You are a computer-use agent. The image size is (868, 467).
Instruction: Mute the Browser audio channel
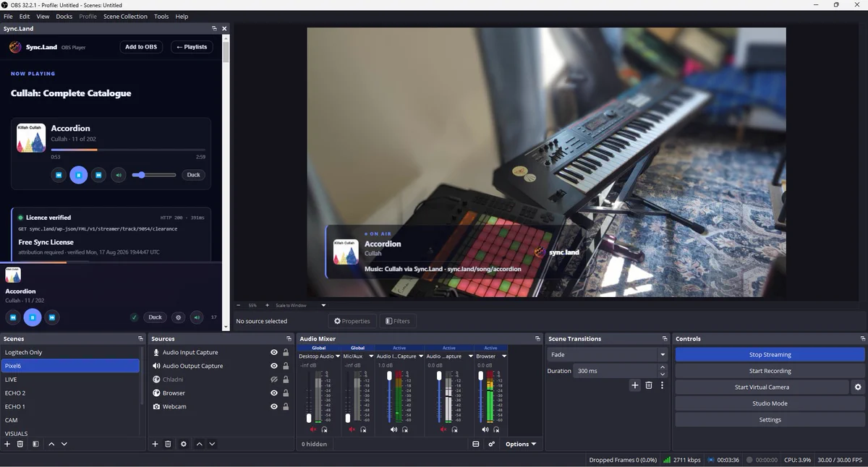tap(485, 429)
